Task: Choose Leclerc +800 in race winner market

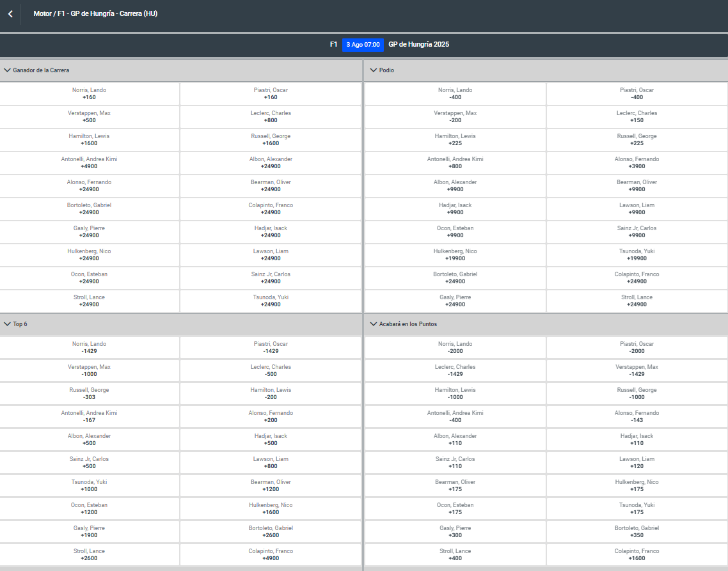Action: 271,117
